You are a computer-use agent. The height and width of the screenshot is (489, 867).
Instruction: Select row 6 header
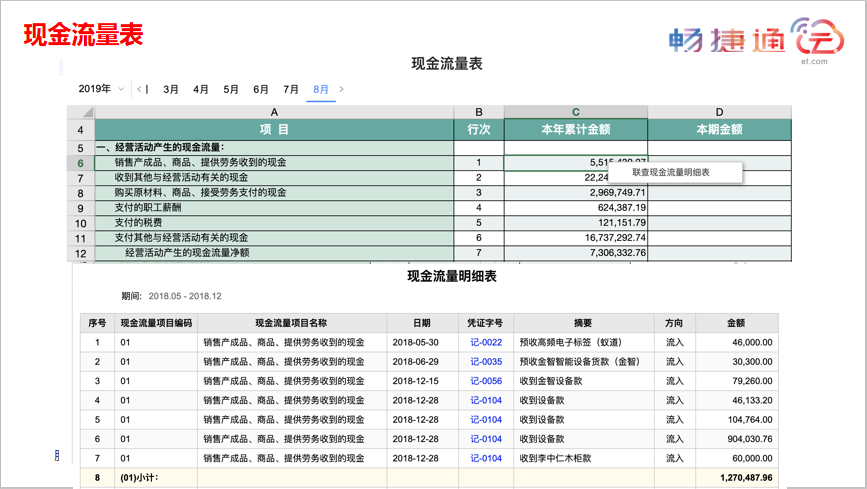[x=81, y=163]
